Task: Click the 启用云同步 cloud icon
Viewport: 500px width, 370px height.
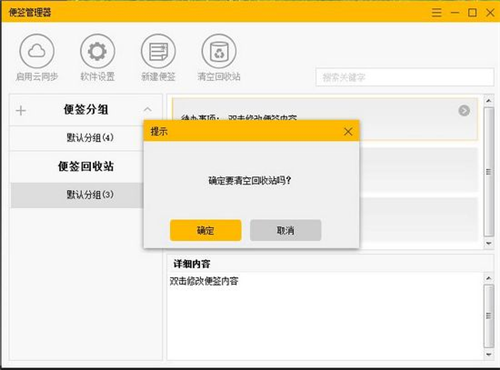Action: [x=37, y=51]
